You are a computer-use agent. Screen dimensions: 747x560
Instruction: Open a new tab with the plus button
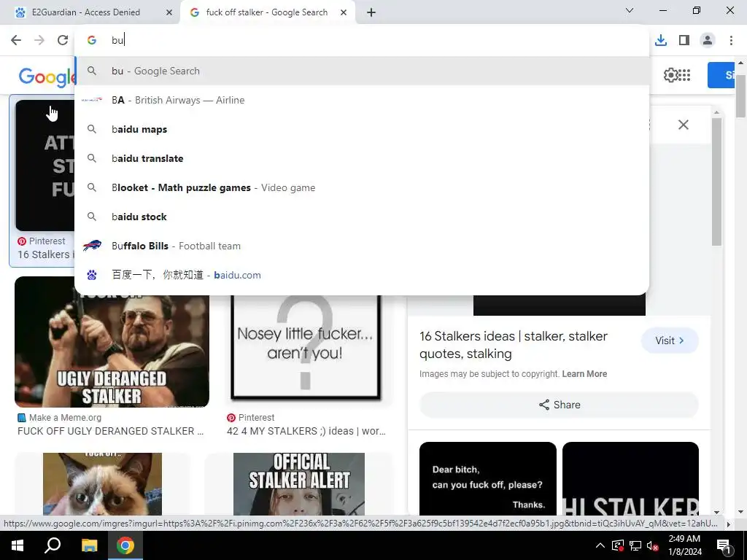(371, 12)
